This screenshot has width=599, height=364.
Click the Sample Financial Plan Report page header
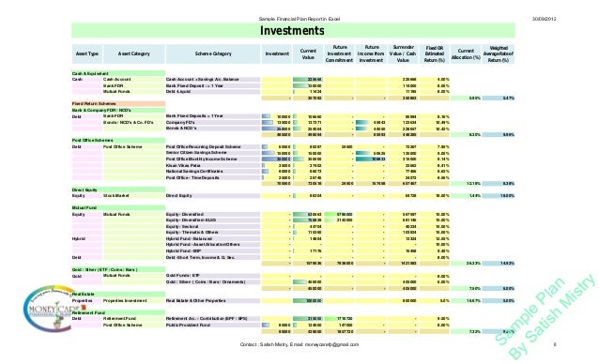pyautogui.click(x=299, y=19)
